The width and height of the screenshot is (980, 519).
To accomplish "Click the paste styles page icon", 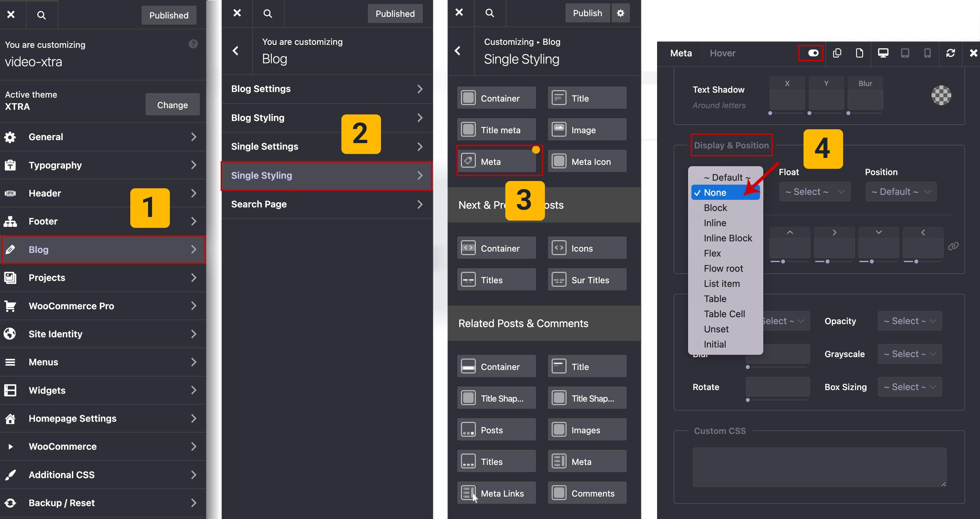I will [x=859, y=53].
